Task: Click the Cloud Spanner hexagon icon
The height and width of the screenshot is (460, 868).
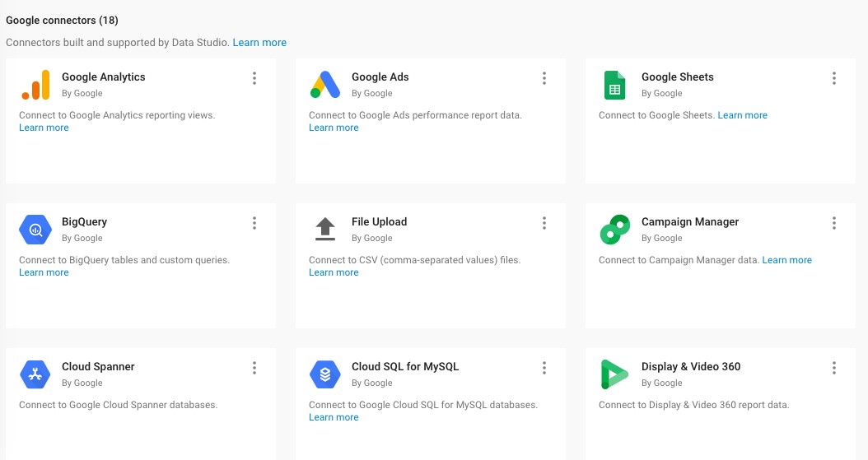Action: (35, 374)
